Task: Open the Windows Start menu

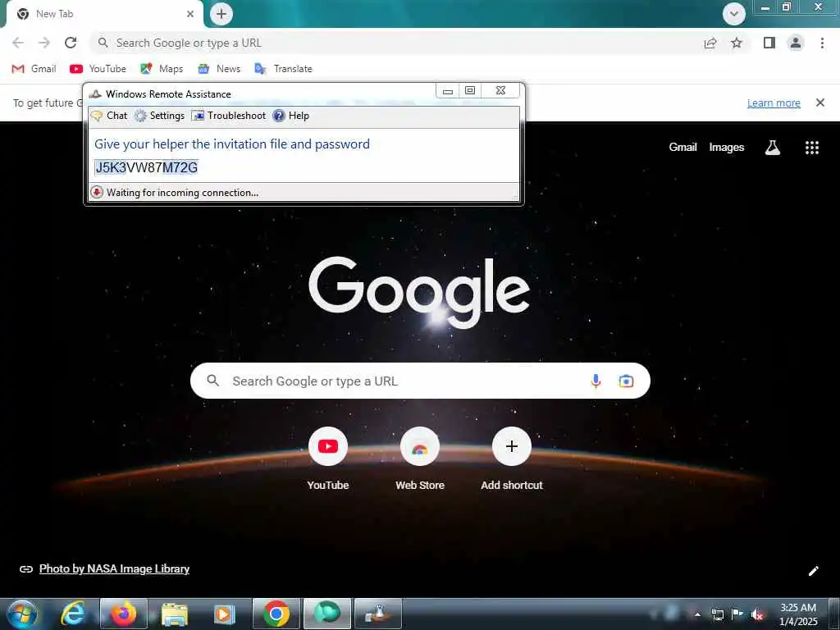Action: (23, 614)
